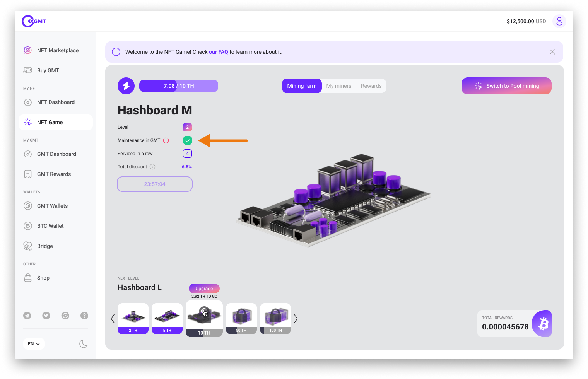The image size is (588, 379).
Task: Click the NFT Dashboard sidebar icon
Action: coord(28,102)
